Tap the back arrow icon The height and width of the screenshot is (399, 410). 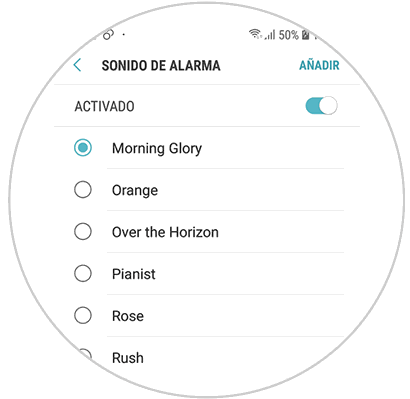pos(77,65)
